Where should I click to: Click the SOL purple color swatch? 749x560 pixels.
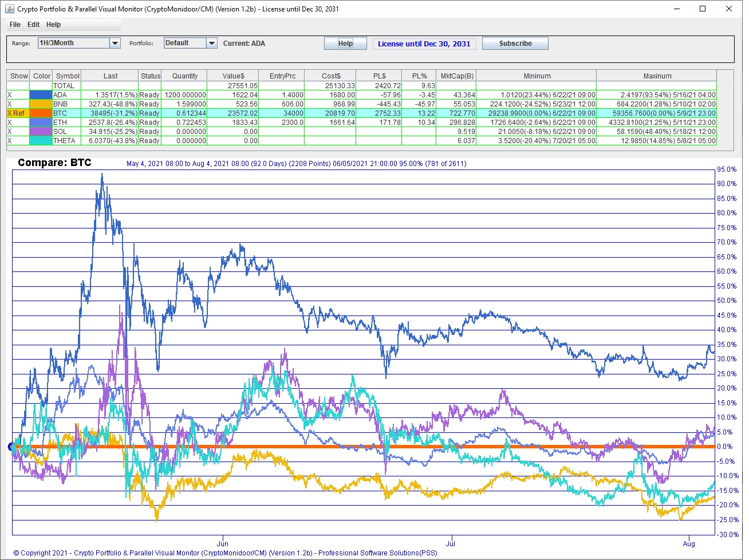41,132
